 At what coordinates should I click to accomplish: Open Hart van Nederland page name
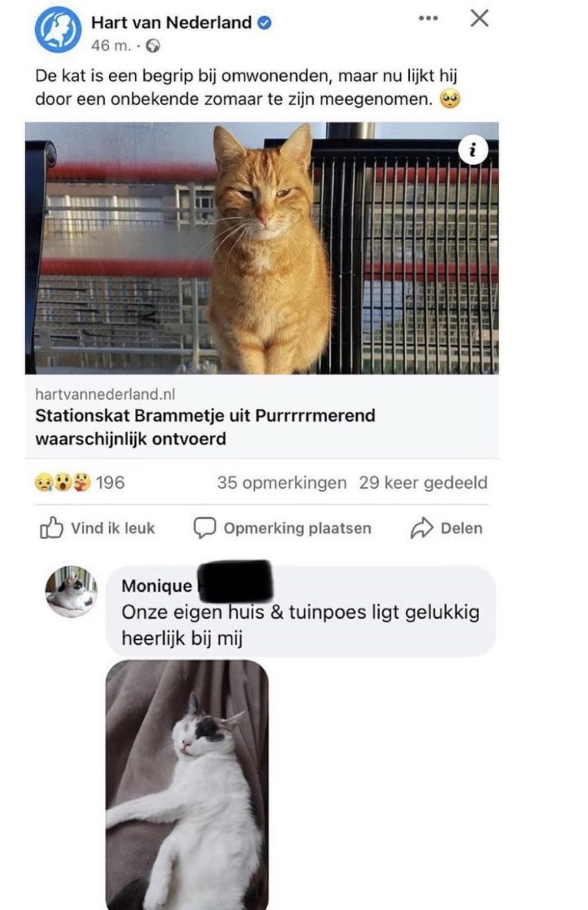171,22
